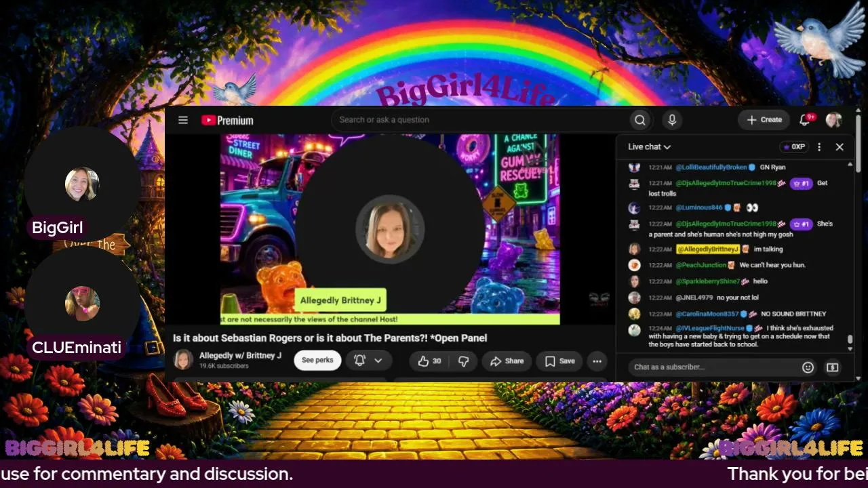868x488 pixels.
Task: Focus the 'Search or ask a question' field
Action: click(480, 120)
